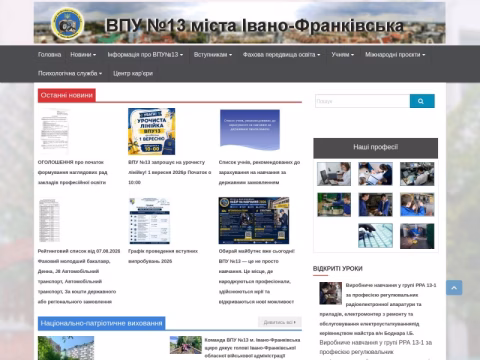
Task: Click the Дивитись всі button
Action: pyautogui.click(x=280, y=322)
